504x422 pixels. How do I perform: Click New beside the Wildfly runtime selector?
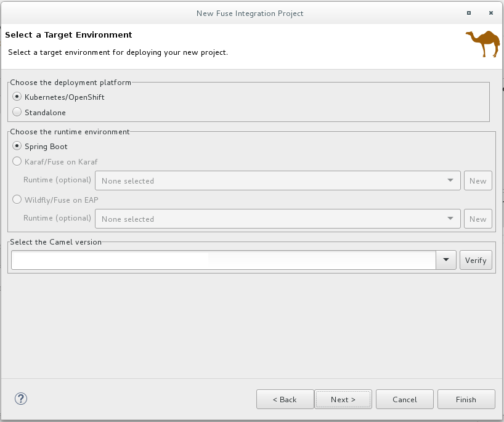(478, 219)
